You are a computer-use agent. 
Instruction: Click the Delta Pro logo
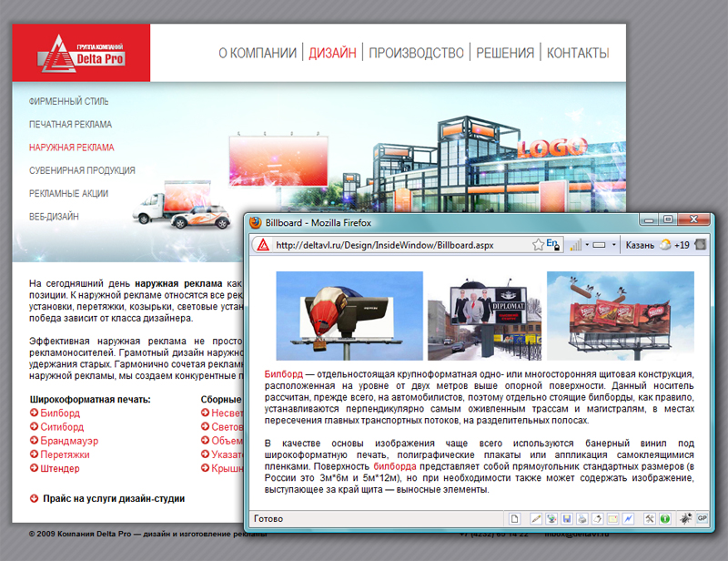tap(81, 53)
